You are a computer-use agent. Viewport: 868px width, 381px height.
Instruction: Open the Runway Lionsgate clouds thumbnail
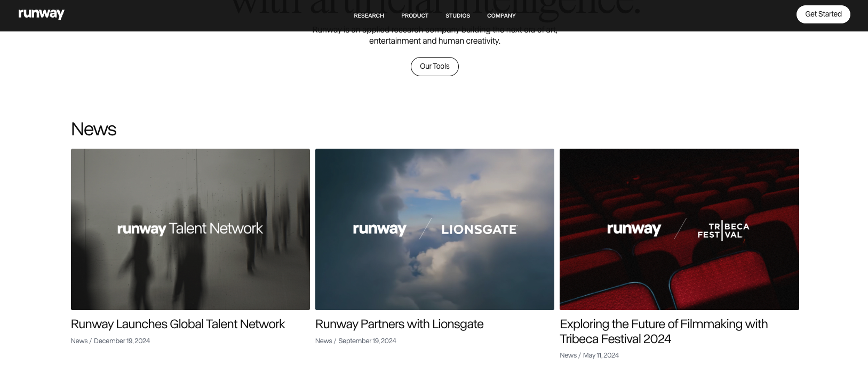pos(434,229)
